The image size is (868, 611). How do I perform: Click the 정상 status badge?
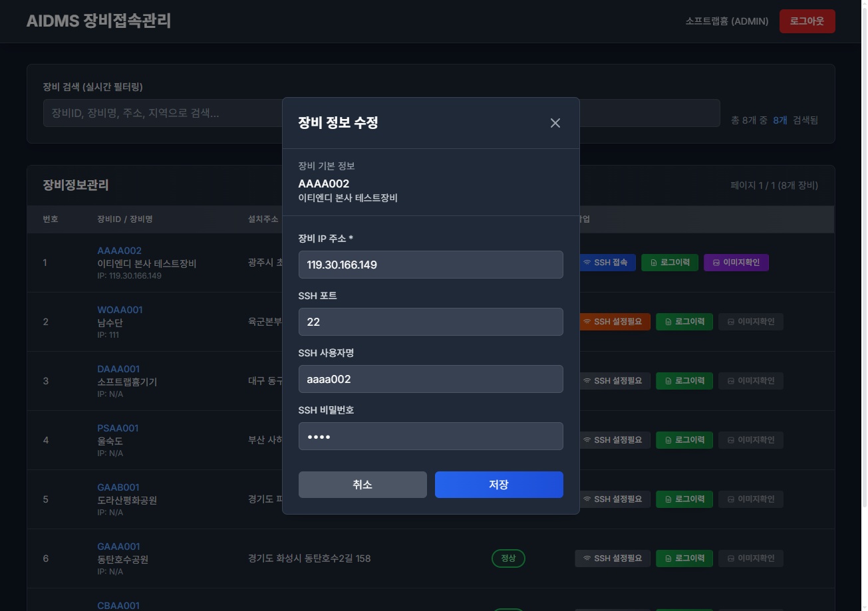tap(508, 558)
